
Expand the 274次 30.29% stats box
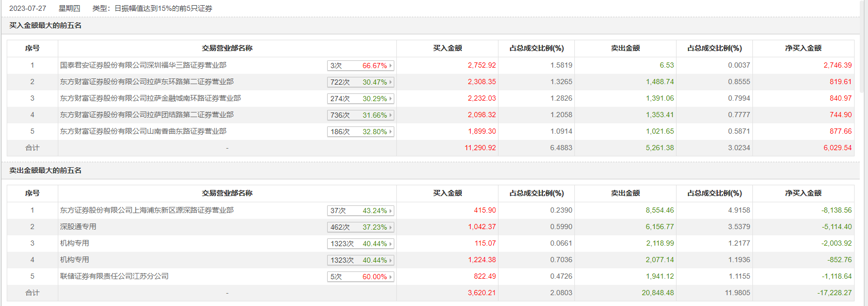coord(360,99)
